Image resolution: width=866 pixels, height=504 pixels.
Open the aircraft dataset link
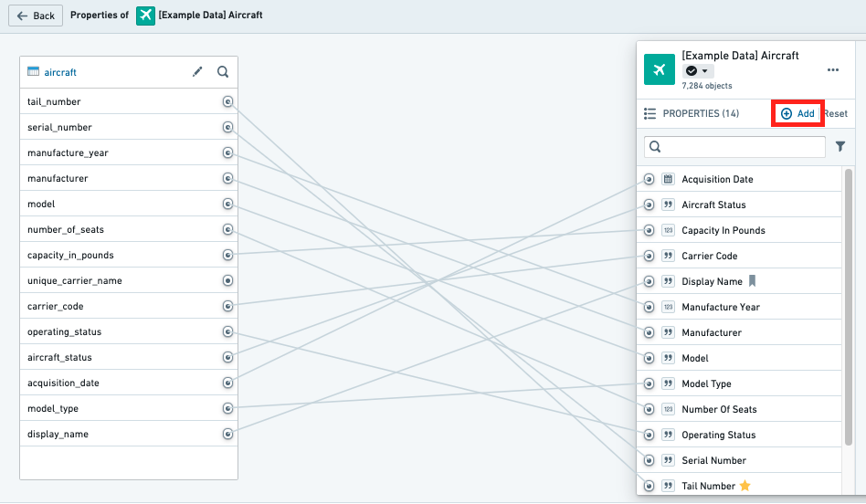[60, 72]
